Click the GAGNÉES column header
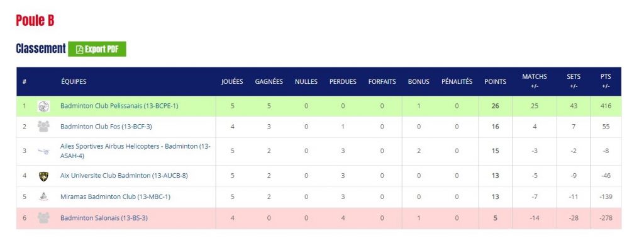This screenshot has height=252, width=644. 269,81
